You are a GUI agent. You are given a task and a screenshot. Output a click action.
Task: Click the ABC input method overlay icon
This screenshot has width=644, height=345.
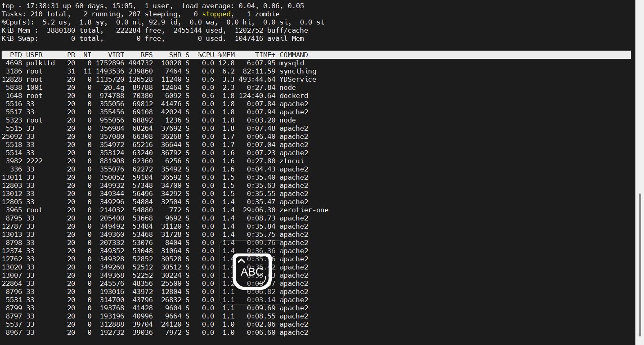pos(252,272)
